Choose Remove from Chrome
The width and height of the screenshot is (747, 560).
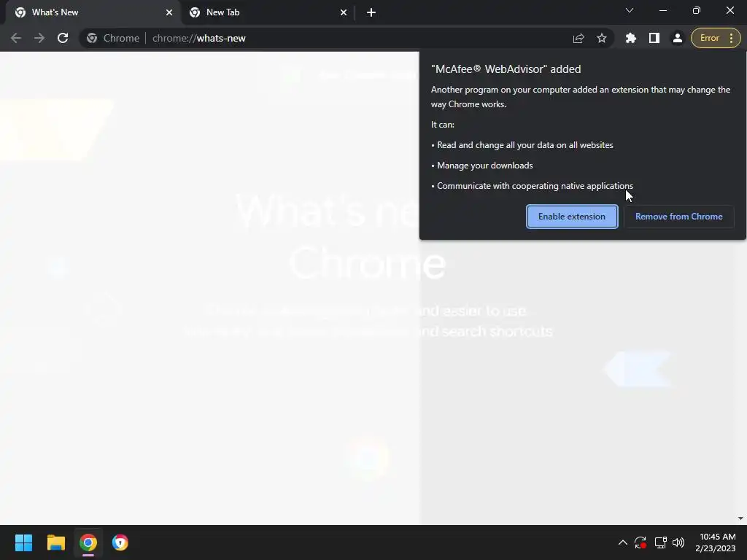pos(679,217)
